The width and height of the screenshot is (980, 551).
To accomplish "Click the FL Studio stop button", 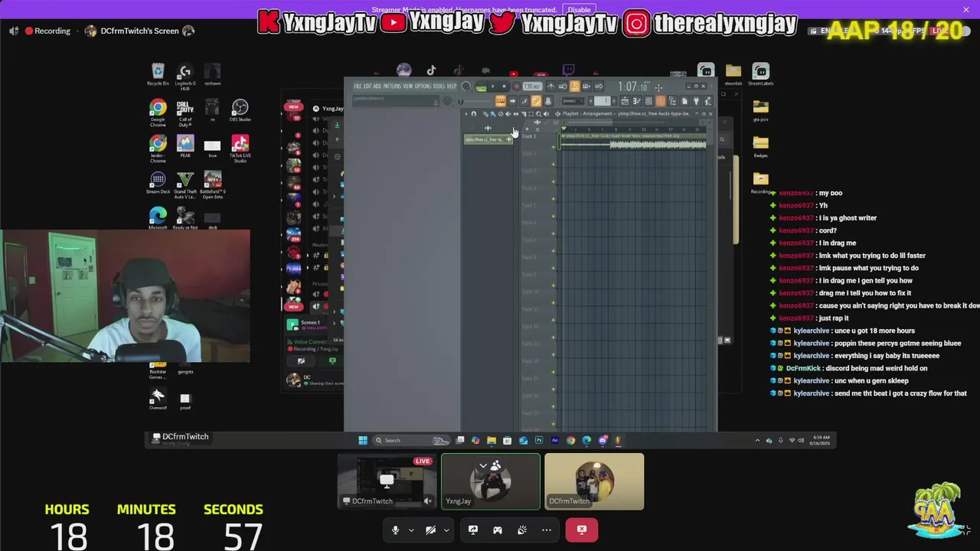I will (505, 86).
